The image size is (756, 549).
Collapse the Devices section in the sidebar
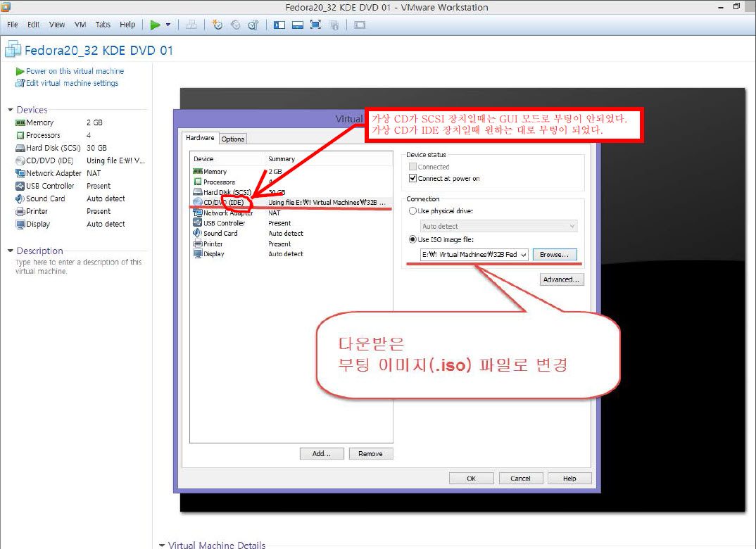pyautogui.click(x=10, y=110)
